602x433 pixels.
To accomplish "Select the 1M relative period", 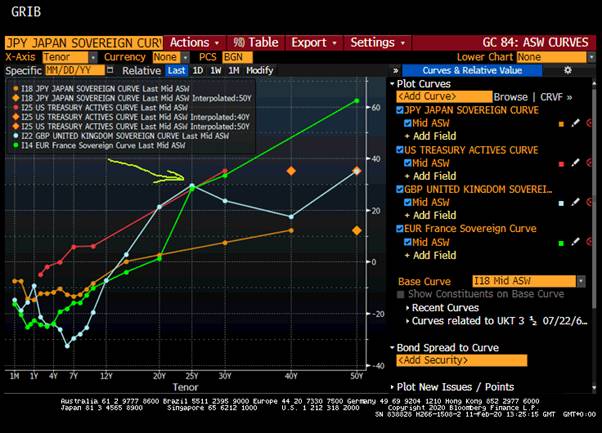I will click(x=234, y=71).
